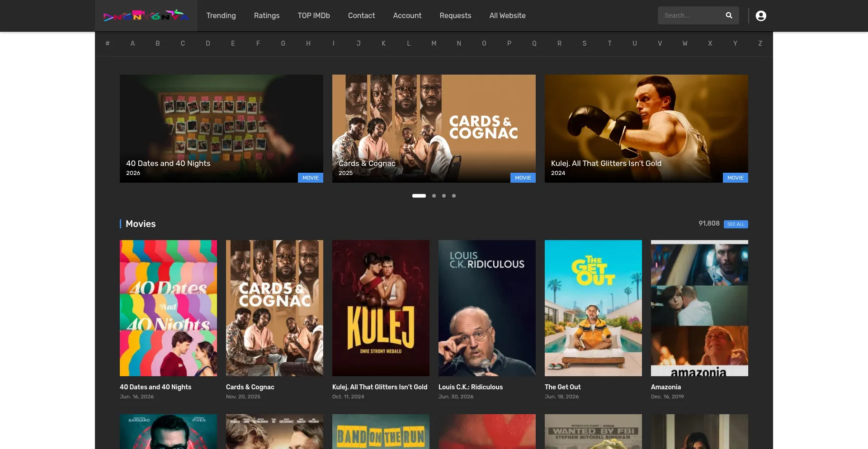
Task: Switch to the second carousel slide dot
Action: tap(434, 196)
